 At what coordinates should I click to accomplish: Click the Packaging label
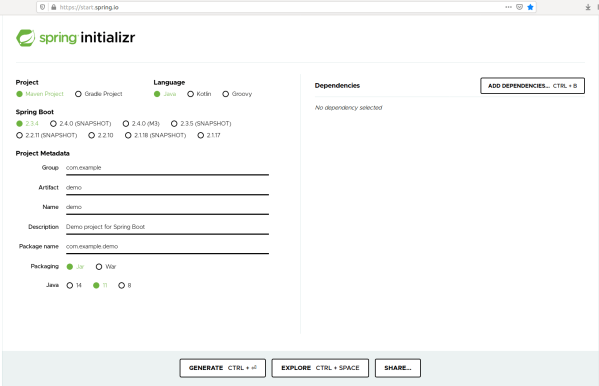44,266
